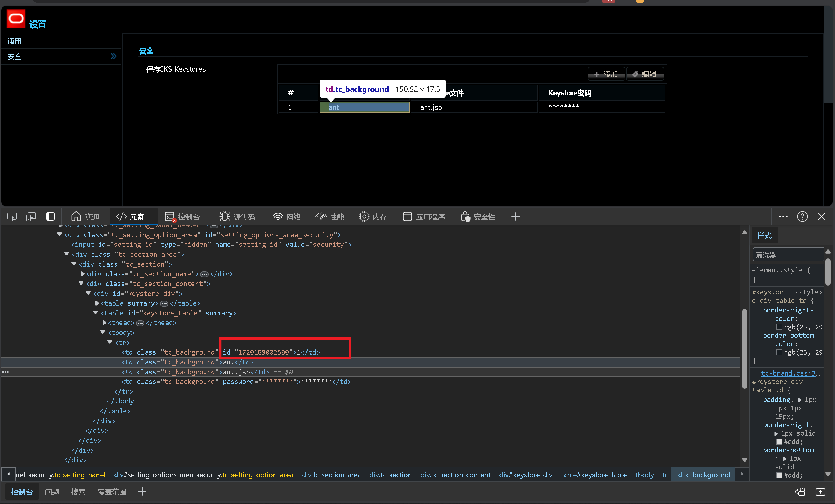835x504 pixels.
Task: Click the inspect element picker icon
Action: [x=12, y=217]
